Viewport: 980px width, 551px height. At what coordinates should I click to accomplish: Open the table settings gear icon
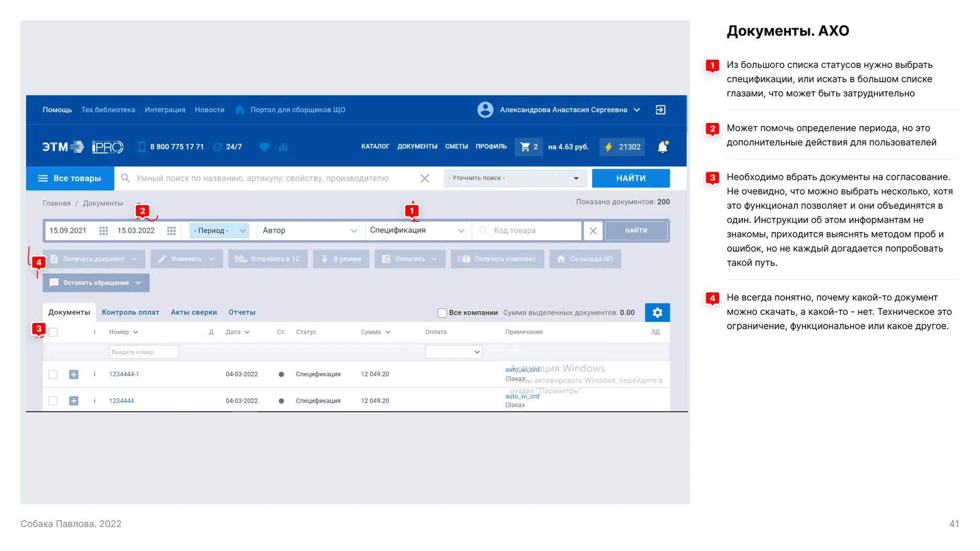click(x=658, y=312)
